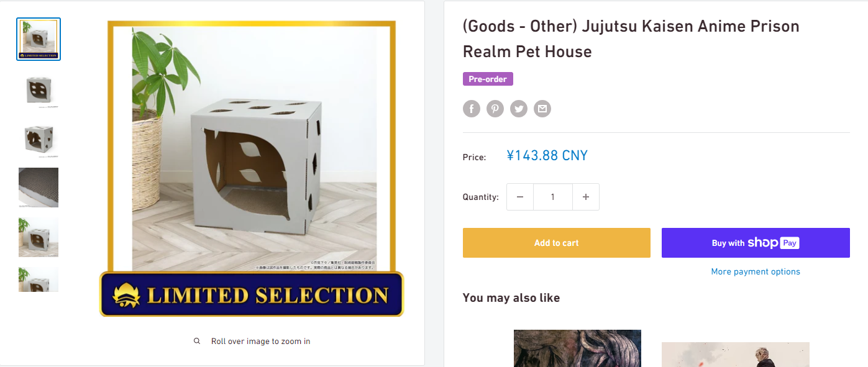Select first Limited Selection thumbnail
Viewport: 868px width, 367px height.
pyautogui.click(x=39, y=39)
